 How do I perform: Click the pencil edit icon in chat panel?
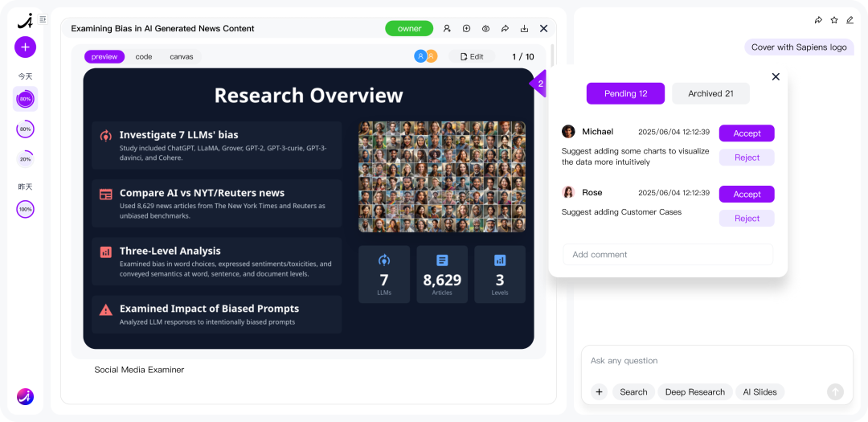point(850,20)
